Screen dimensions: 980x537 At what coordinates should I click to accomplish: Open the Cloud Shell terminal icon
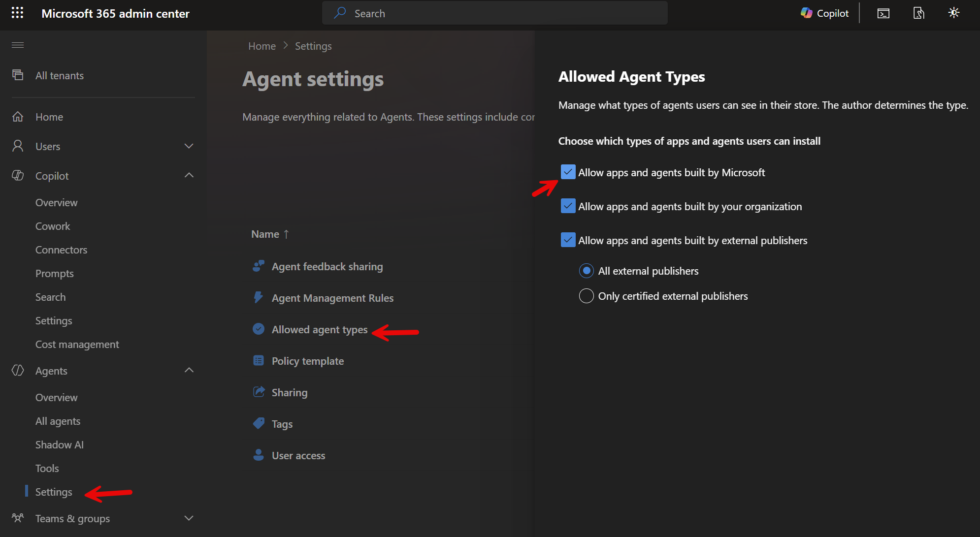pos(883,13)
